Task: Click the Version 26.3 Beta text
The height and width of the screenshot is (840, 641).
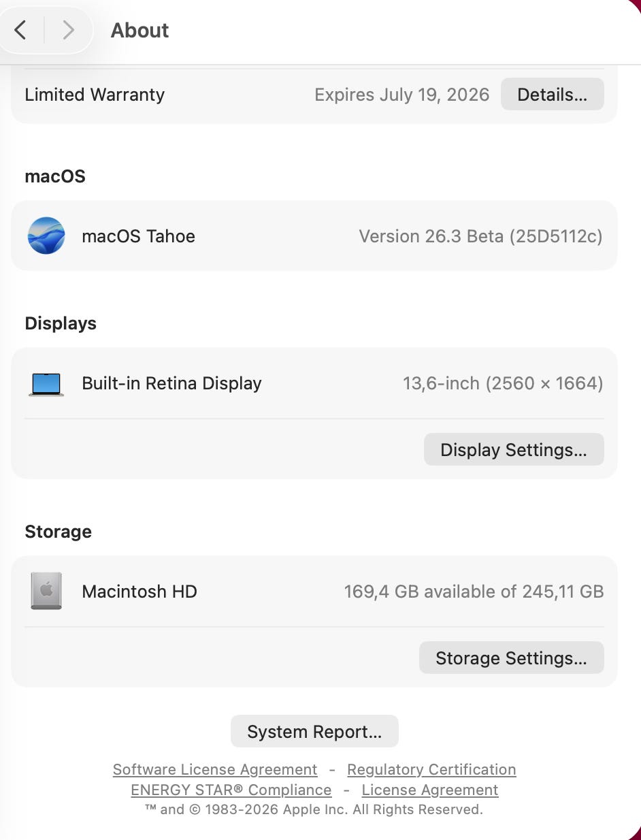Action: (480, 236)
